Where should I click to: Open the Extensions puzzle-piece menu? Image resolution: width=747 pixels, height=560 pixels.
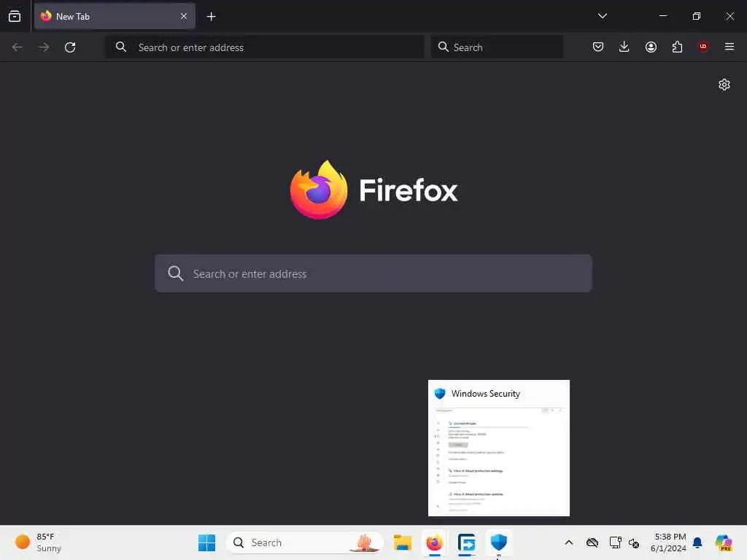(677, 47)
